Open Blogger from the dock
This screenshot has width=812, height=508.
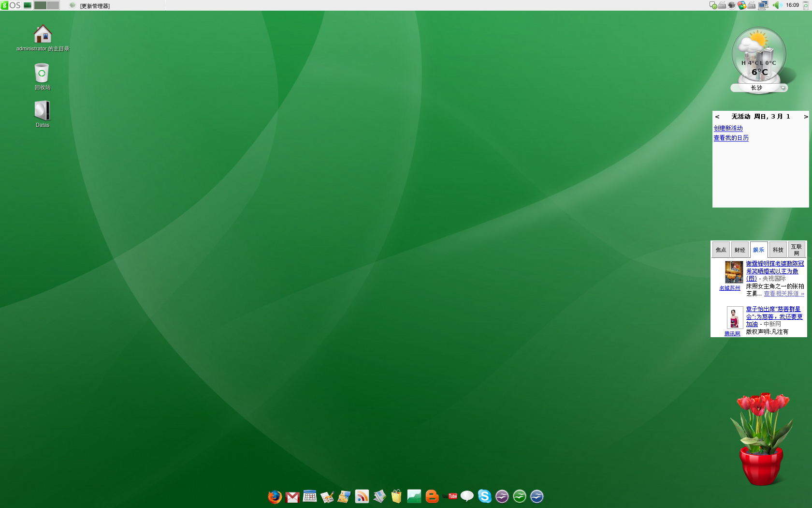pyautogui.click(x=432, y=496)
